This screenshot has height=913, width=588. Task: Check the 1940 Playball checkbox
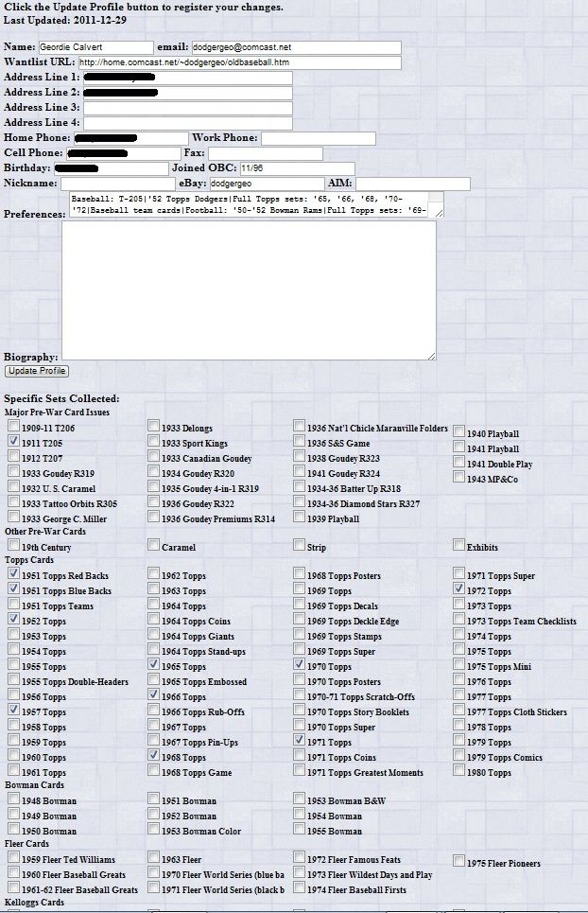pos(458,431)
